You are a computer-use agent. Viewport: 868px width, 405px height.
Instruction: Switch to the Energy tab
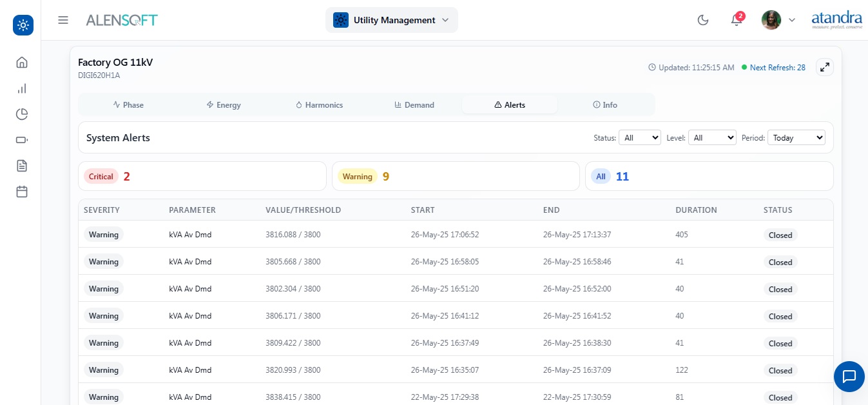point(224,104)
